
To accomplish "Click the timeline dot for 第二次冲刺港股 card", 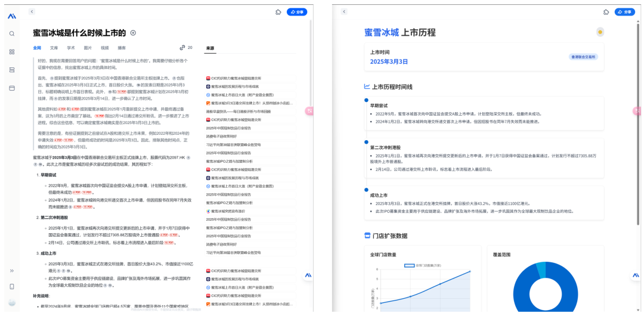I will click(366, 142).
